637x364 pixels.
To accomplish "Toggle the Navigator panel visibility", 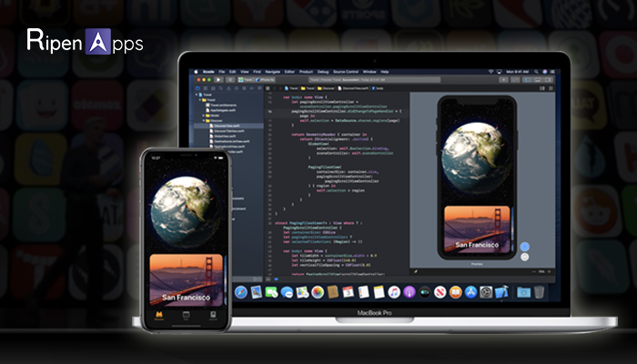I will pyautogui.click(x=528, y=80).
